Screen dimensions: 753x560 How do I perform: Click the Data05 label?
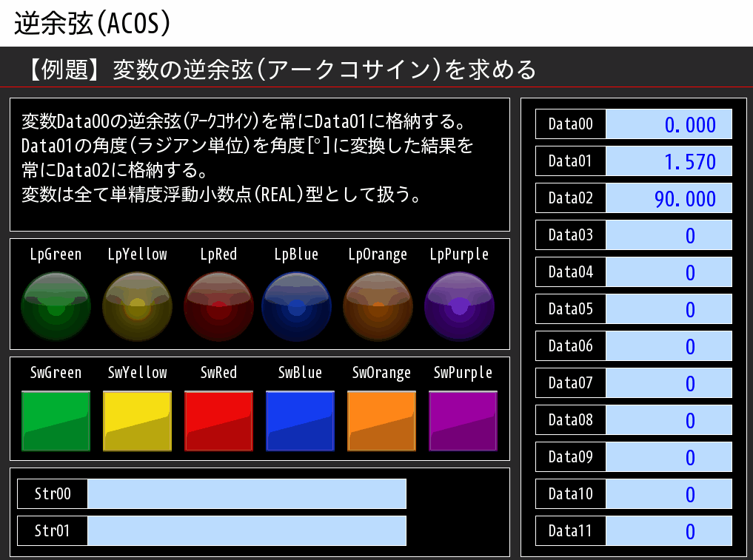coord(571,308)
